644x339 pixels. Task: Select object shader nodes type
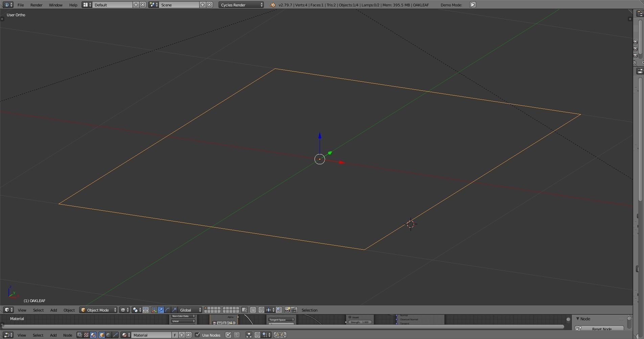coord(101,335)
